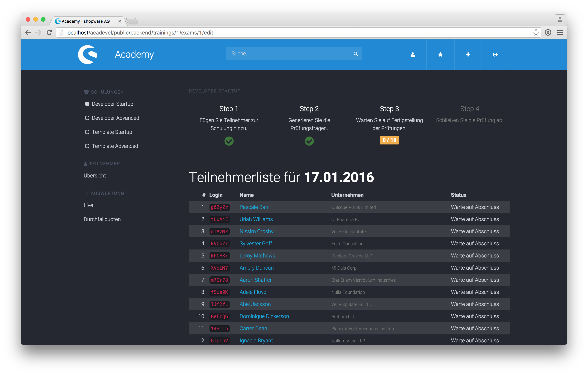588x375 pixels.
Task: Bookmark page with the star in address bar
Action: (536, 32)
